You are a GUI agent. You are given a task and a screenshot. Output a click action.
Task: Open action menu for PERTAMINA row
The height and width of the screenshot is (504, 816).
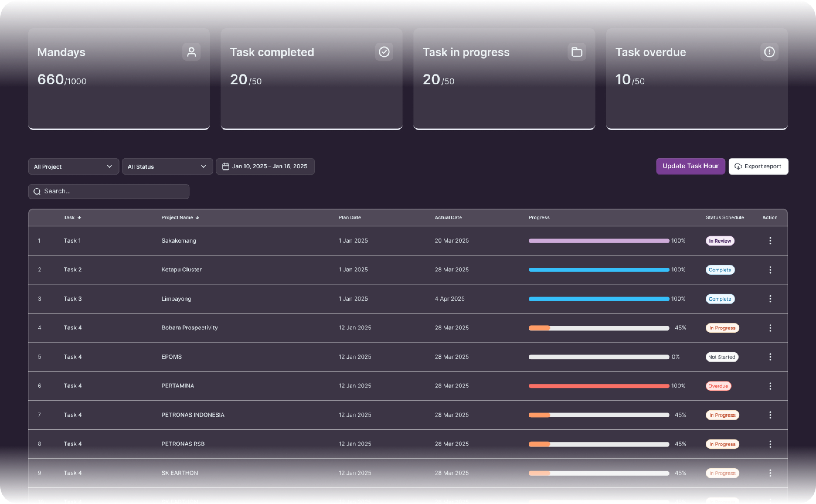pos(770,386)
